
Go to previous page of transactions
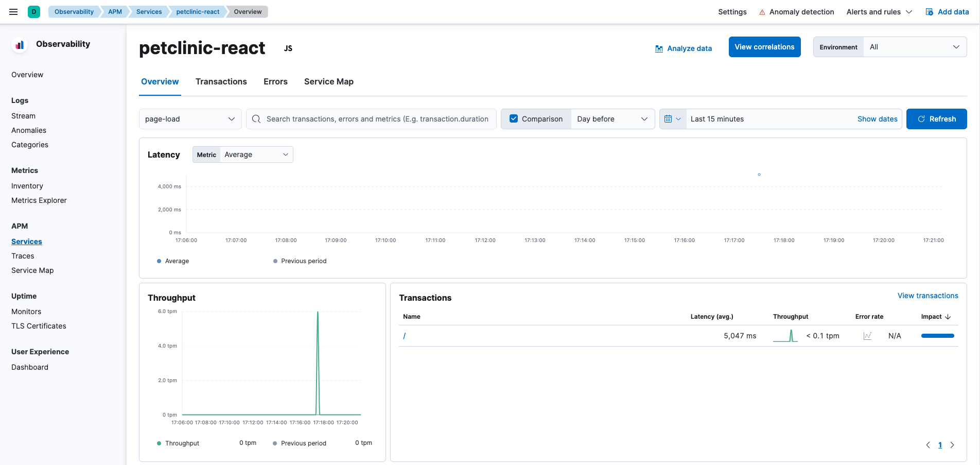point(928,445)
